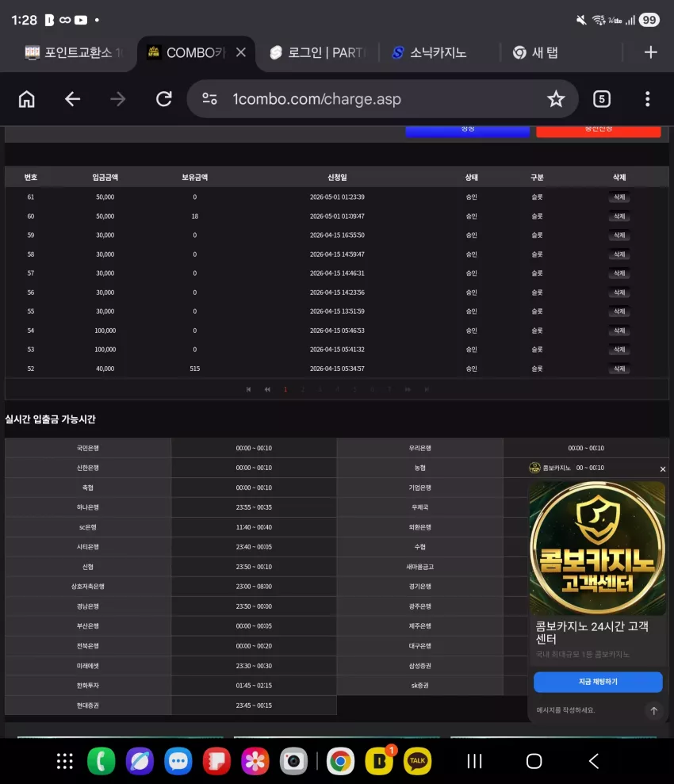
Task: Reload the 1combo.com page
Action: (164, 99)
